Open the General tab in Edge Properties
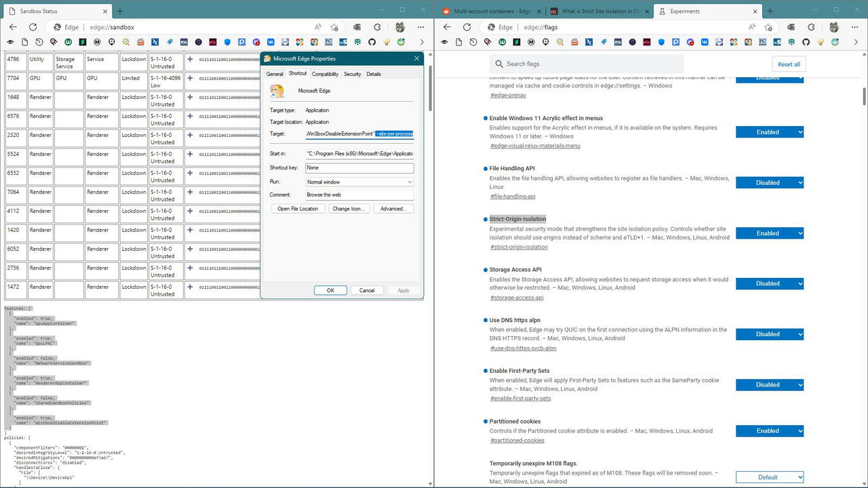 pos(275,74)
